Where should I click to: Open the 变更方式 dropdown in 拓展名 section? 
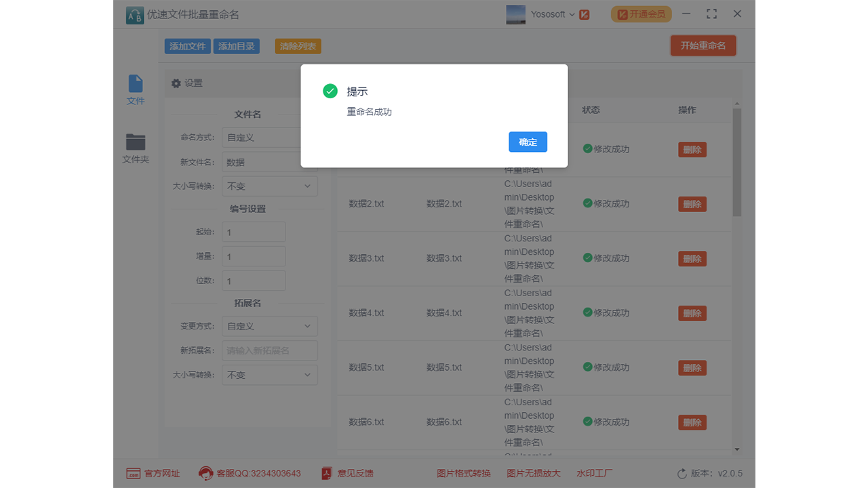coord(270,326)
